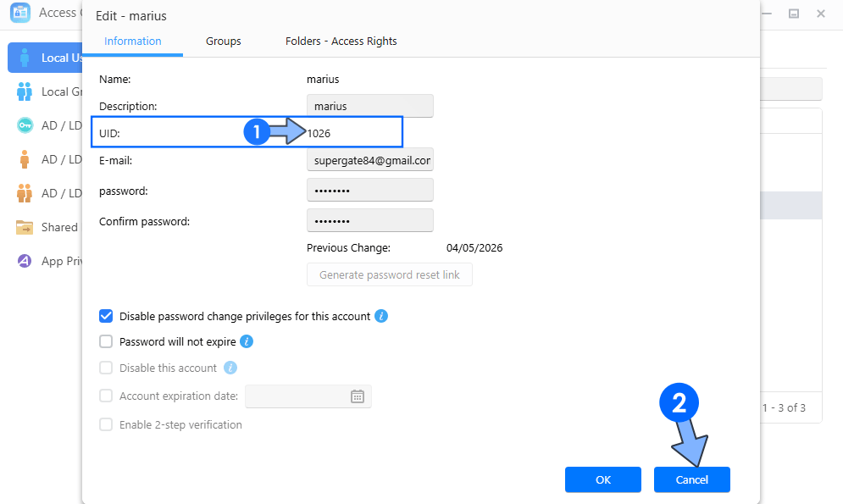
Task: Click Generate password reset link button
Action: [x=389, y=274]
